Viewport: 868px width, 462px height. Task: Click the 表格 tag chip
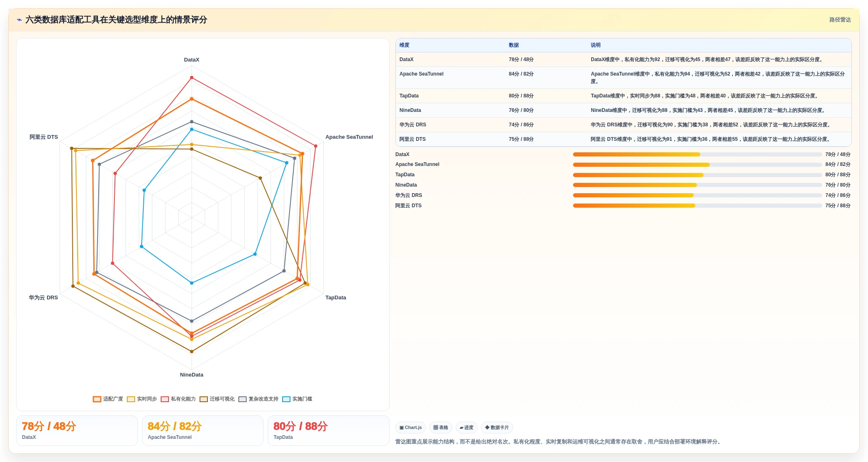440,428
